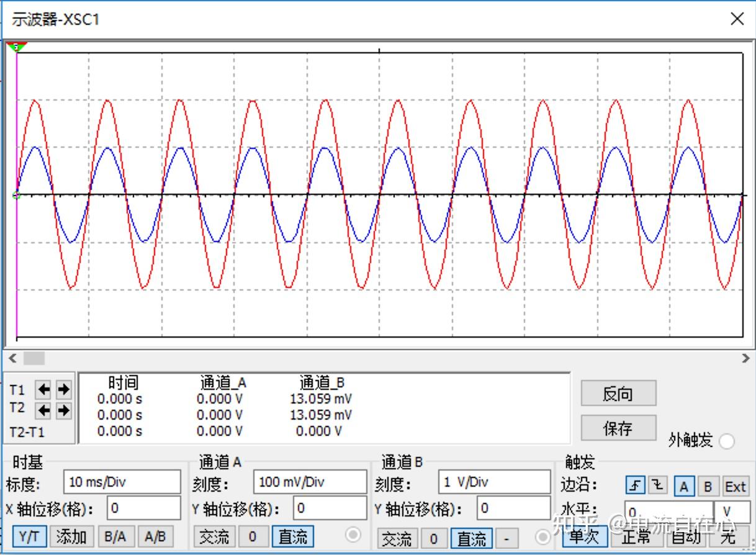756x555 pixels.
Task: Select falling edge trigger icon
Action: [659, 486]
